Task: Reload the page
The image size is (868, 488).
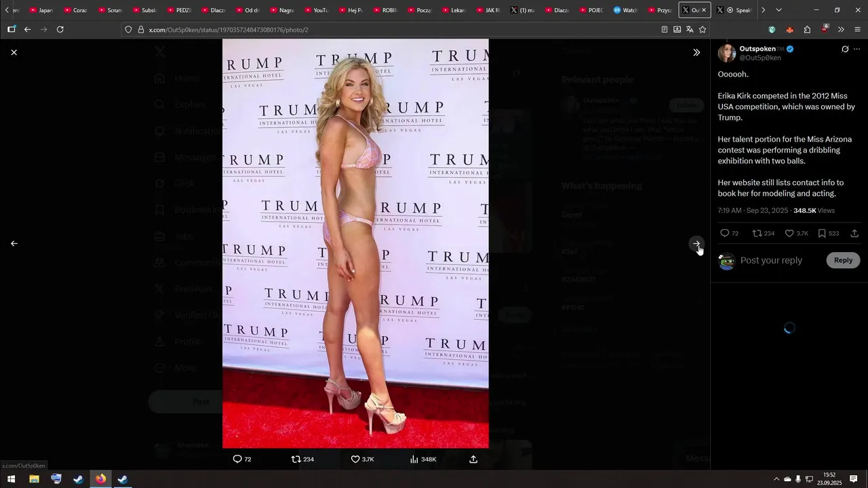Action: coord(60,29)
